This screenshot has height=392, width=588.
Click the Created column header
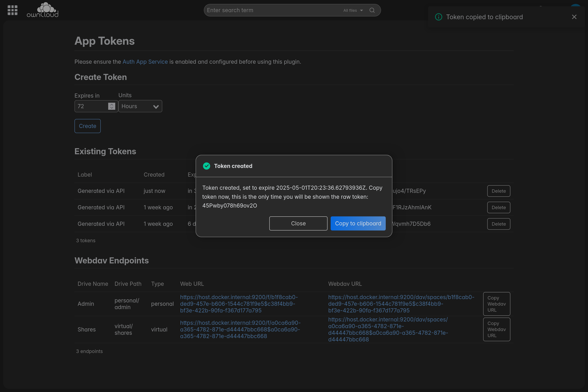[154, 175]
